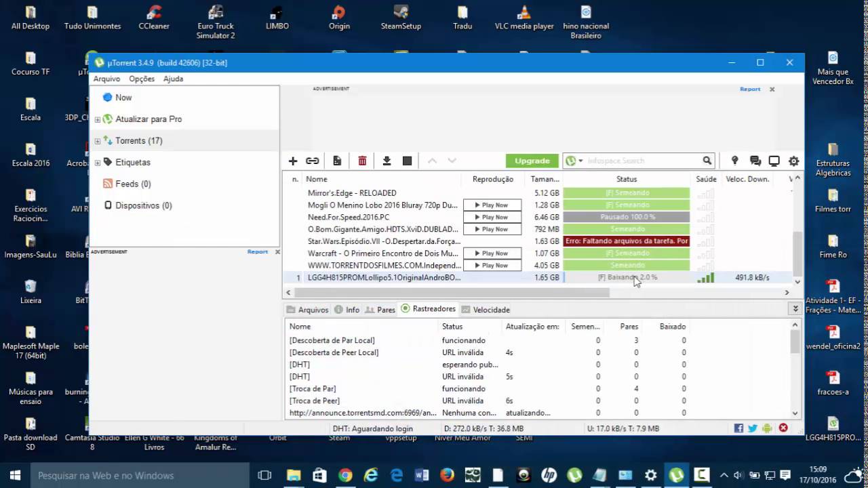
Task: Select Feeds (0) in sidebar
Action: click(x=133, y=184)
